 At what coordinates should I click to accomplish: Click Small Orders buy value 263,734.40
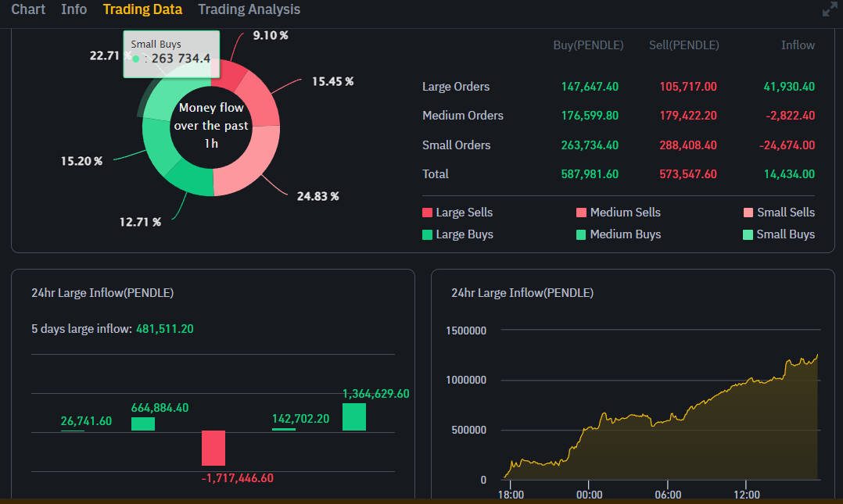[x=590, y=145]
